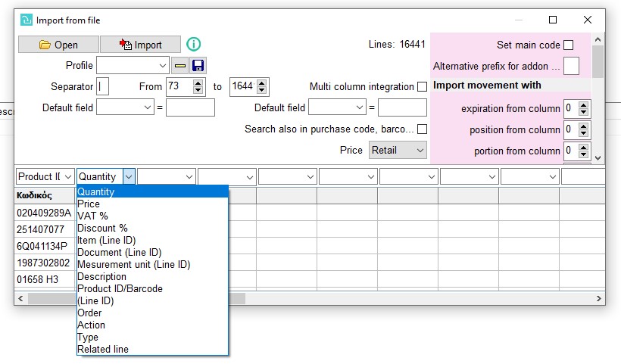Increase the From line value

[198, 82]
